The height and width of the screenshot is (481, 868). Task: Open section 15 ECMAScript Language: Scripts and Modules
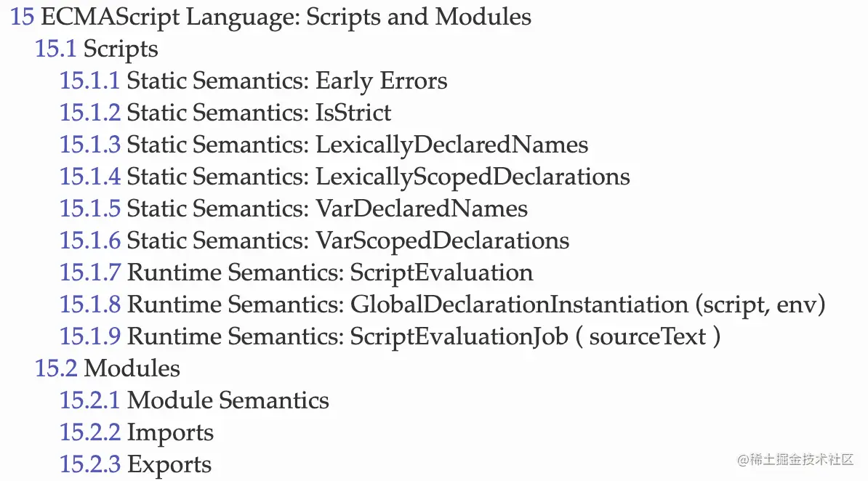click(x=270, y=17)
